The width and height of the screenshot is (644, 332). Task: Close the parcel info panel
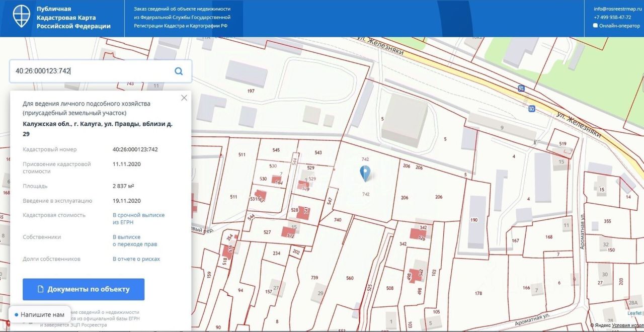184,98
